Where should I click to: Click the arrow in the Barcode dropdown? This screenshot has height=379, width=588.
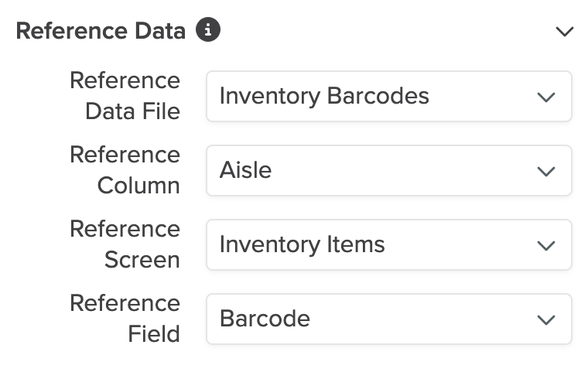coord(546,319)
